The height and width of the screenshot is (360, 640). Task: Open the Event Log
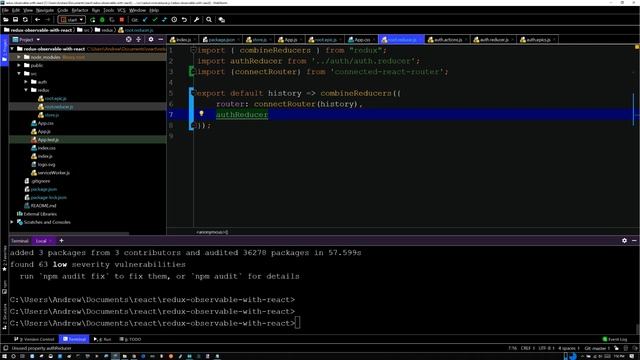pos(615,339)
